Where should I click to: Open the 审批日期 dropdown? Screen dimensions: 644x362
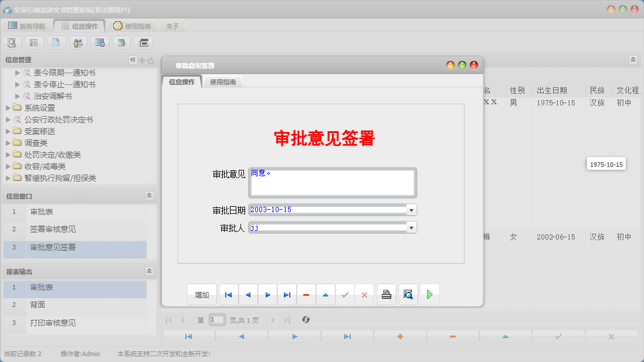click(x=411, y=210)
